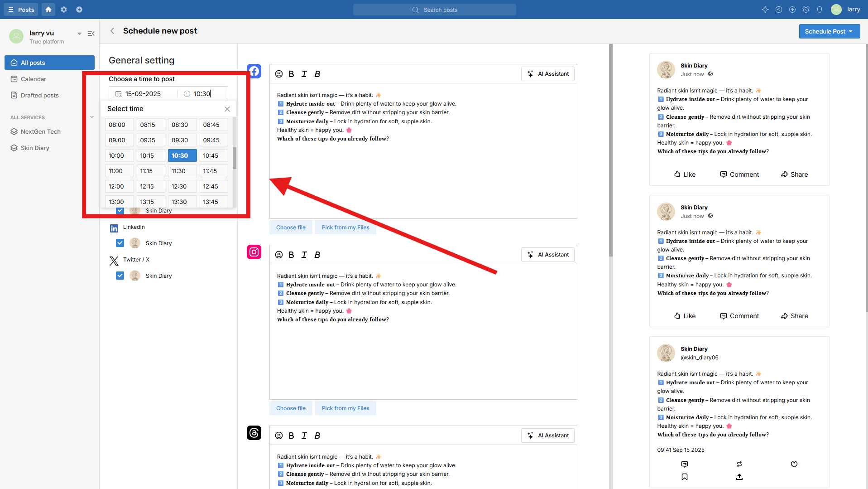868x489 pixels.
Task: Toggle the Skin Diary checkbox below time picker
Action: [x=120, y=211]
